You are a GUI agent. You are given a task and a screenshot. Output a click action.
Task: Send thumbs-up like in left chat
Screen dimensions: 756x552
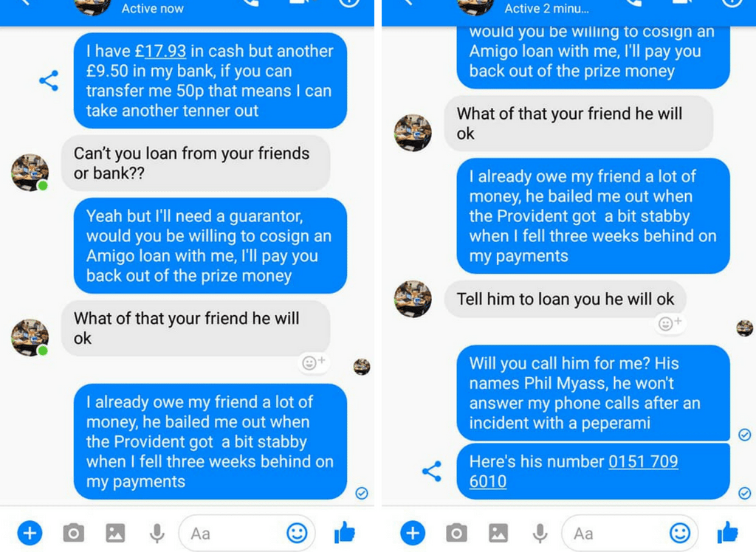tap(345, 533)
